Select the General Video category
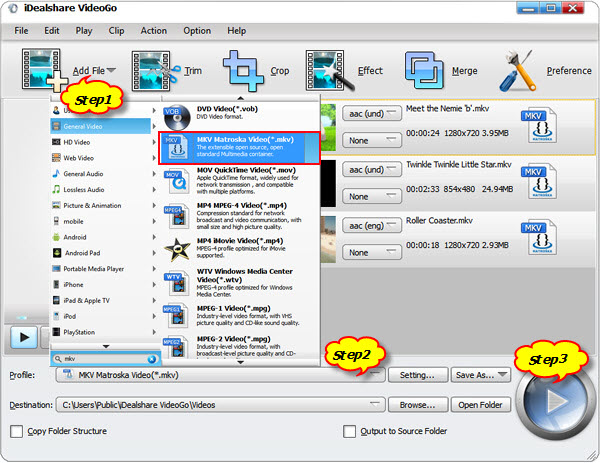The image size is (600, 463). click(101, 126)
